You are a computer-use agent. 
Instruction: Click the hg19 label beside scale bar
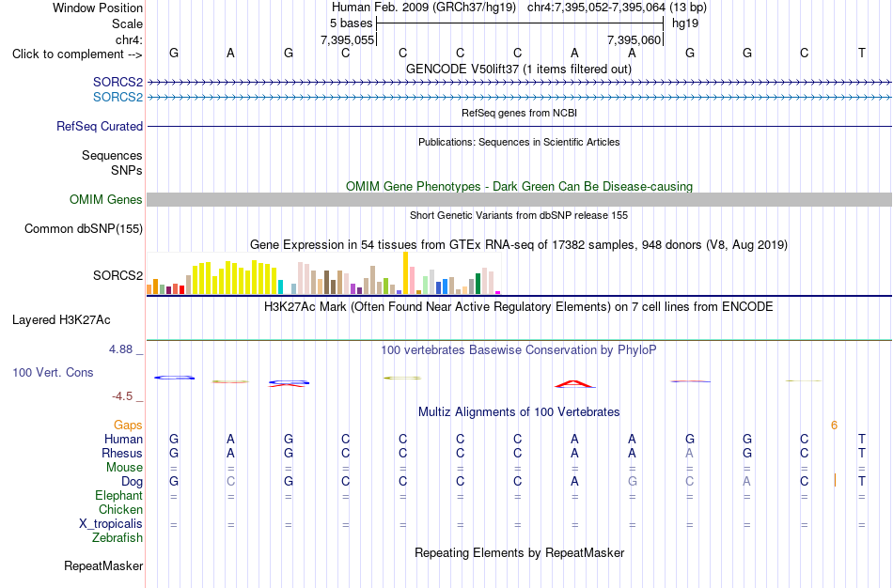coord(685,23)
